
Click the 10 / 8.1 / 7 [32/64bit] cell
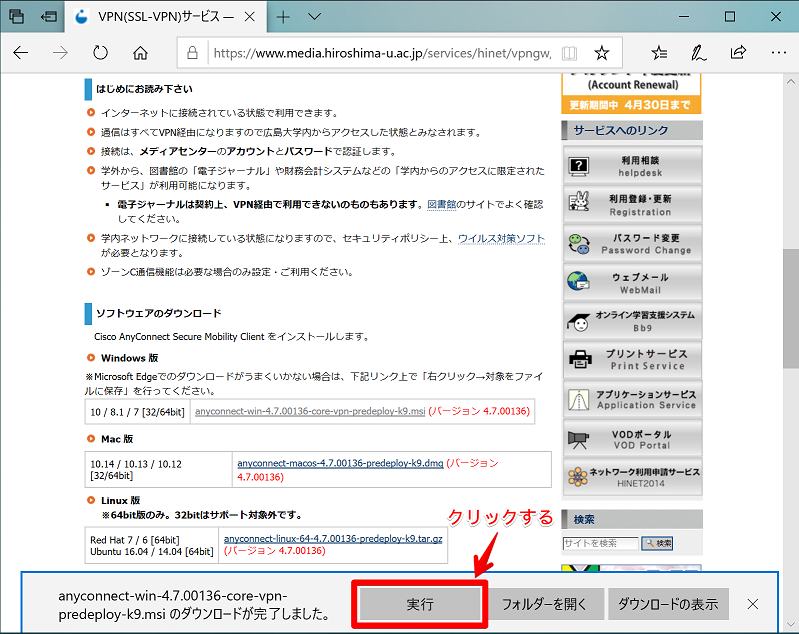tap(138, 412)
